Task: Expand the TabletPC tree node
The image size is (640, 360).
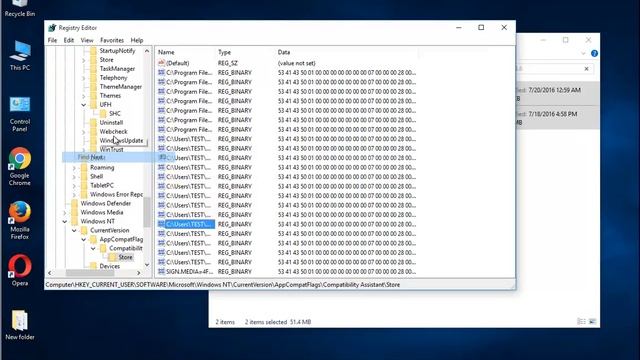Action: click(x=74, y=186)
